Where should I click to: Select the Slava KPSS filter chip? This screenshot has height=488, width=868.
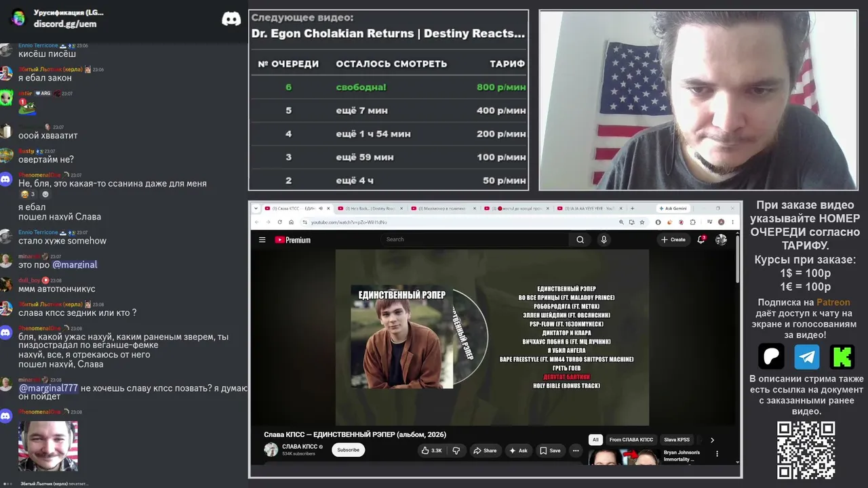(677, 440)
